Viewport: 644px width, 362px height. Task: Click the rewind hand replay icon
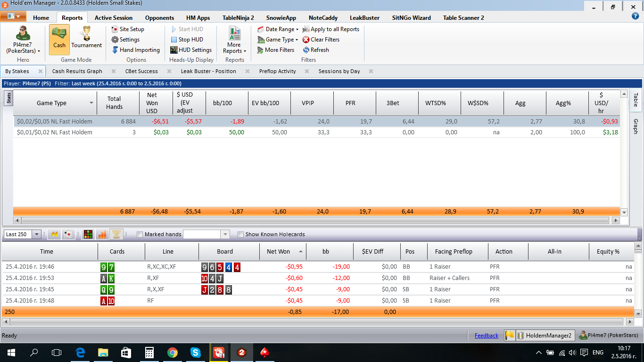54,234
